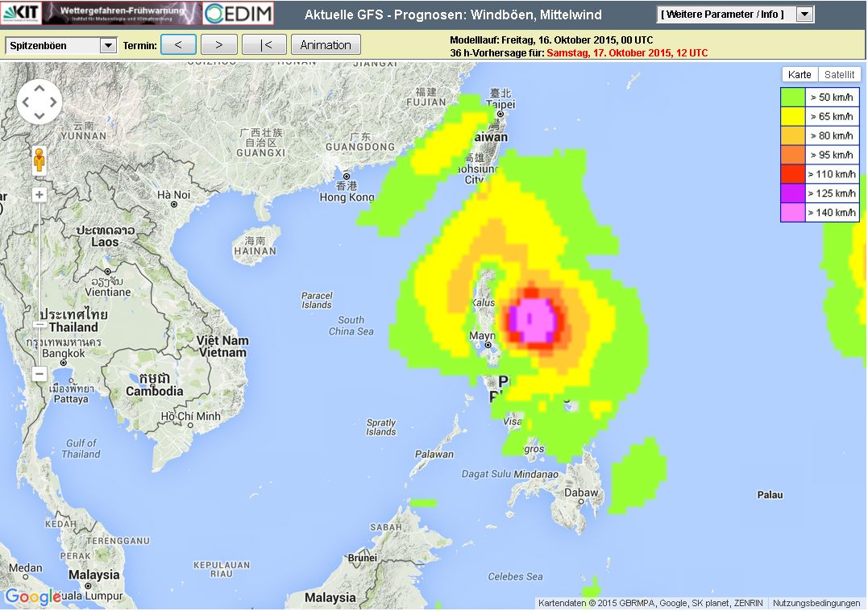Click the Spratly Islands label

pos(381,426)
